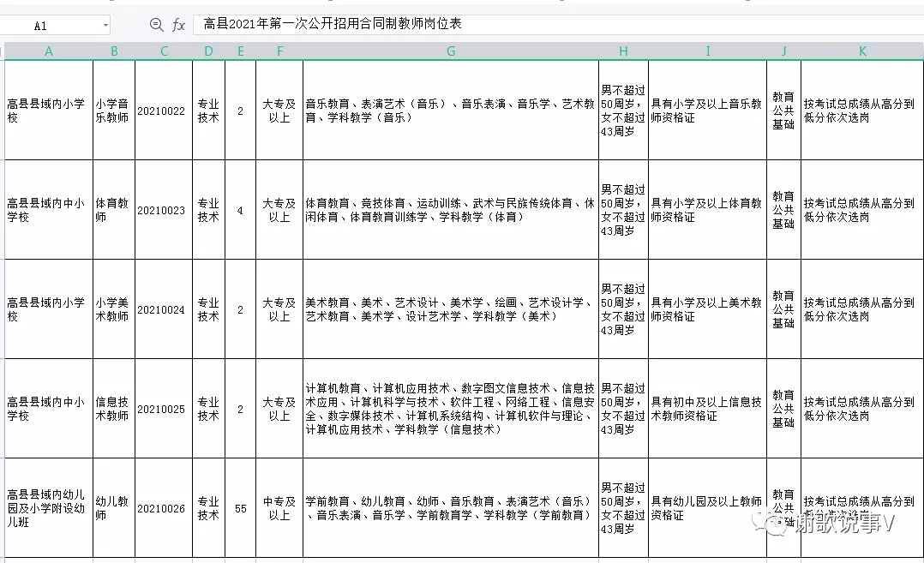Click cell containing code 20210022
924x563 pixels.
pyautogui.click(x=161, y=111)
